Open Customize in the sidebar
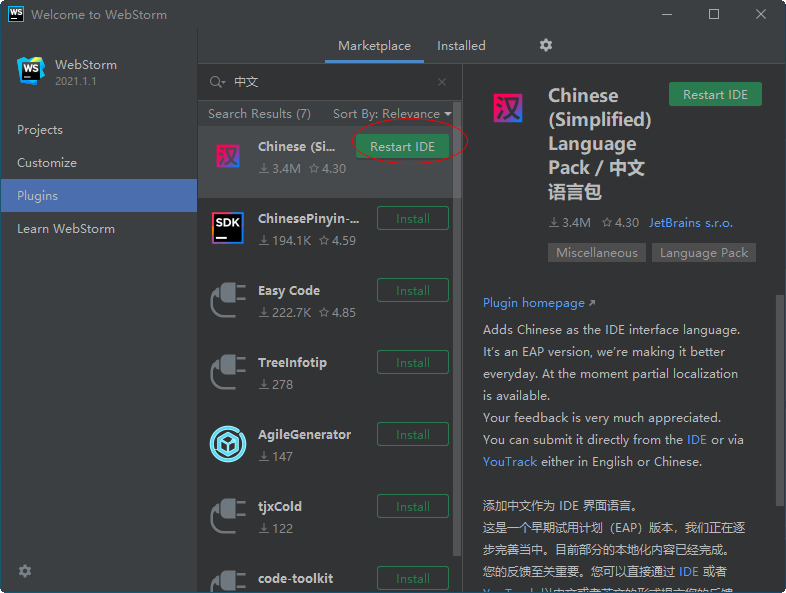This screenshot has height=593, width=786. pyautogui.click(x=99, y=163)
